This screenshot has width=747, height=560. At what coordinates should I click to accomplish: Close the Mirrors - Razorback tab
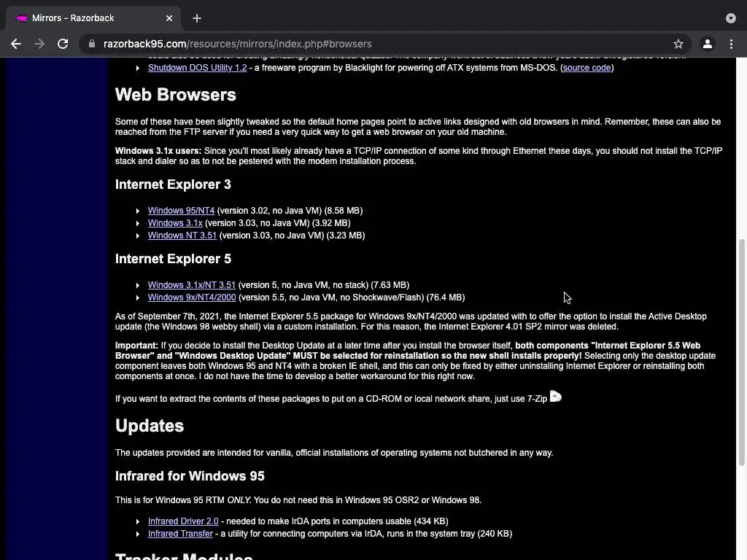(169, 18)
